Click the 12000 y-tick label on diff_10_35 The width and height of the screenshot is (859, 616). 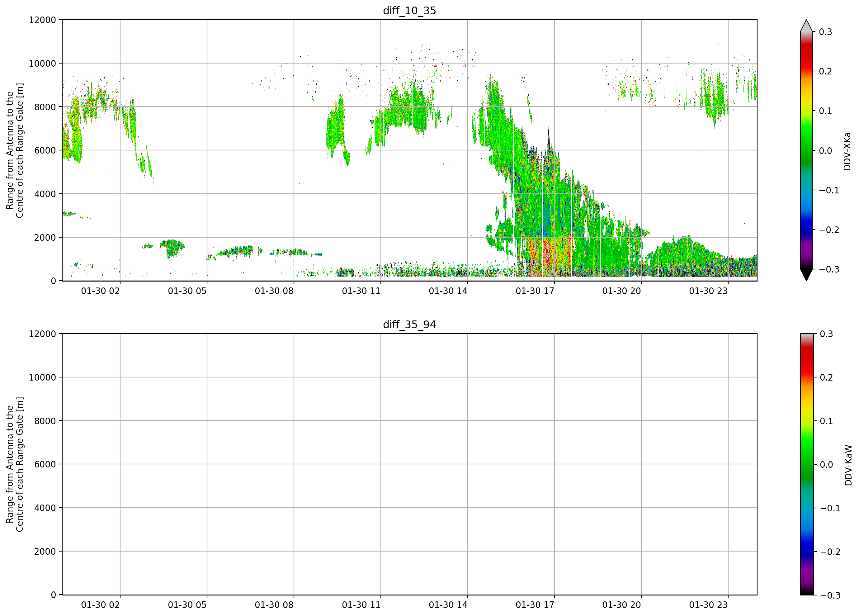tap(42, 20)
